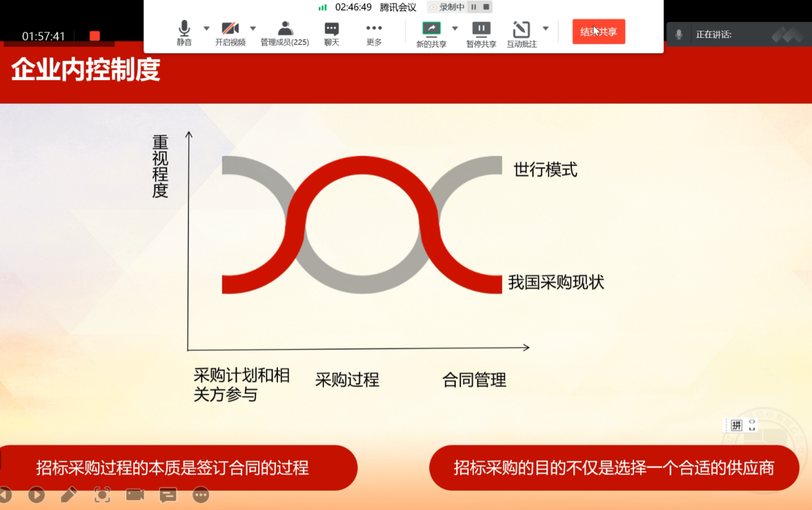The width and height of the screenshot is (812, 510).
Task: Click the 拼 input method indicator
Action: pos(736,425)
